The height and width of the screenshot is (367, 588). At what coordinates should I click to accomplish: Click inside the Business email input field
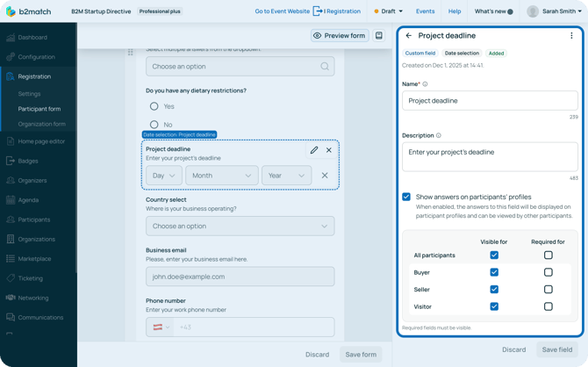(x=240, y=277)
